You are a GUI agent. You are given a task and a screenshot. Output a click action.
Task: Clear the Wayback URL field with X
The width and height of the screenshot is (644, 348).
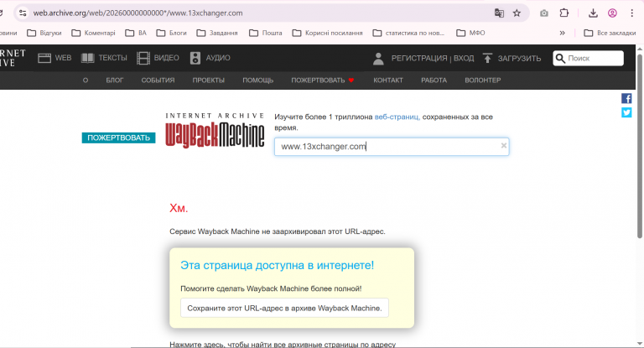coord(503,145)
